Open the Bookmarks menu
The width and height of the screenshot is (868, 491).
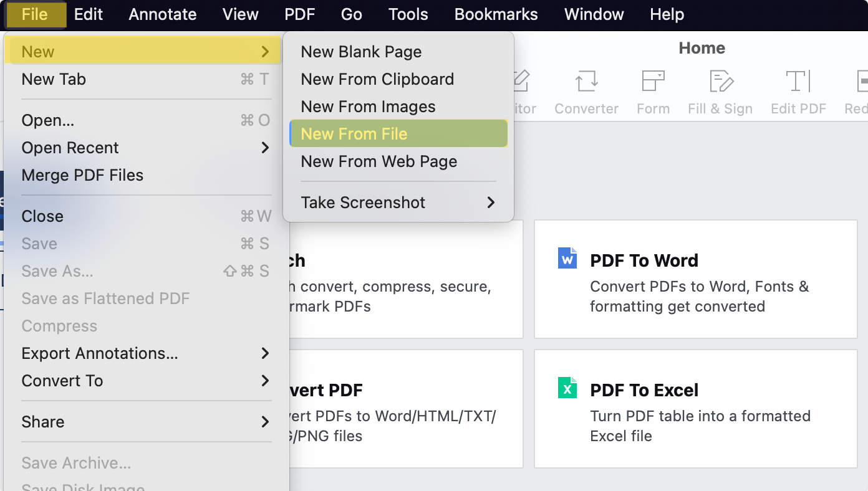[496, 14]
